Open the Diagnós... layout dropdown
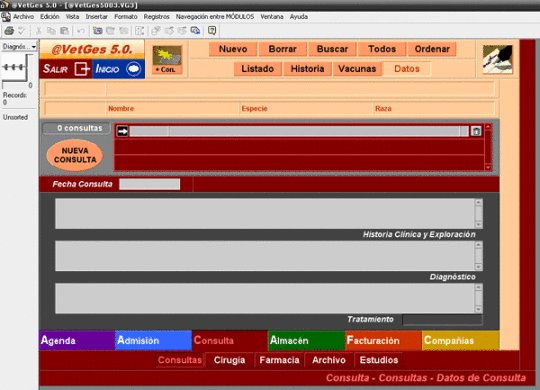540x390 pixels. tap(19, 47)
